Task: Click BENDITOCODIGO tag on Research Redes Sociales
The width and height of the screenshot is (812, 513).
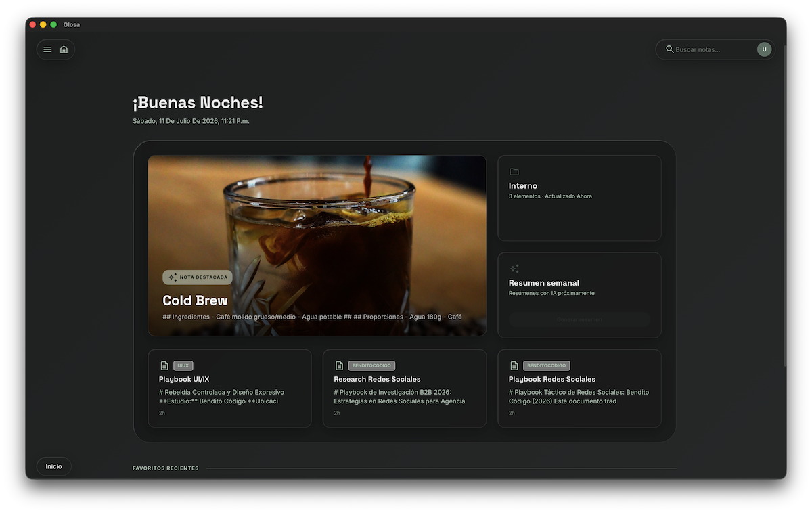Action: coord(371,365)
